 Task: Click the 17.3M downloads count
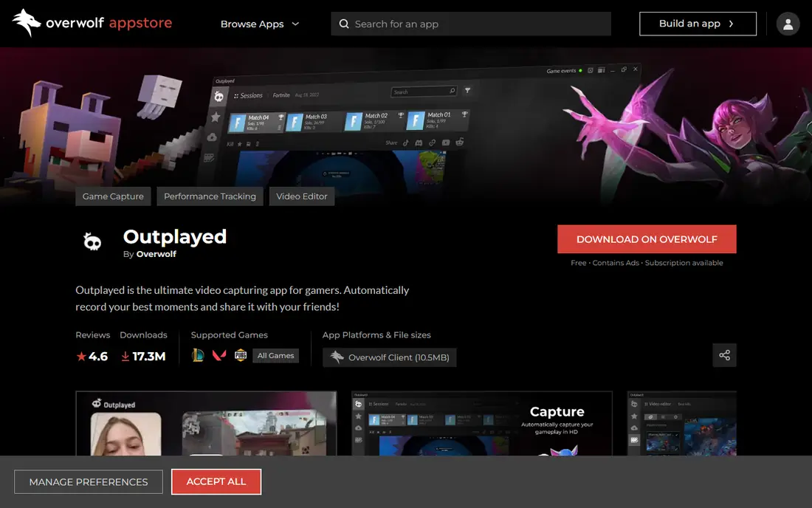(x=148, y=357)
